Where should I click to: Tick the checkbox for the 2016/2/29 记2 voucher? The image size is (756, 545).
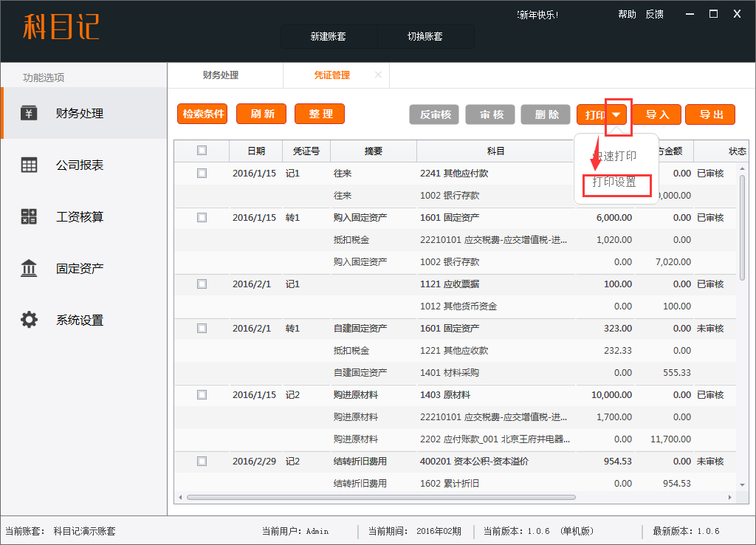point(202,462)
